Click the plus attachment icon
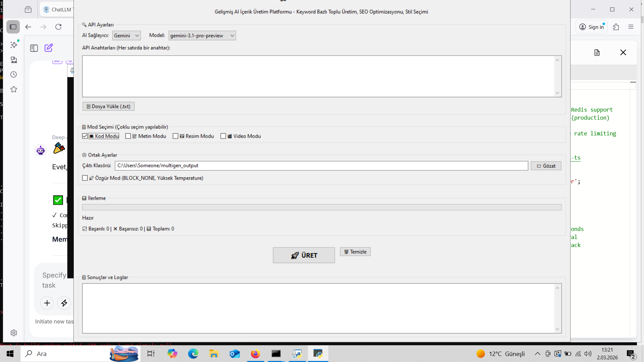The height and width of the screenshot is (362, 644). (47, 303)
